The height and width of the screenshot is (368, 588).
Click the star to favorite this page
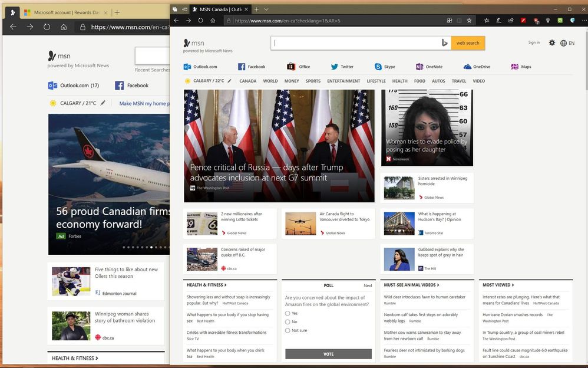469,21
